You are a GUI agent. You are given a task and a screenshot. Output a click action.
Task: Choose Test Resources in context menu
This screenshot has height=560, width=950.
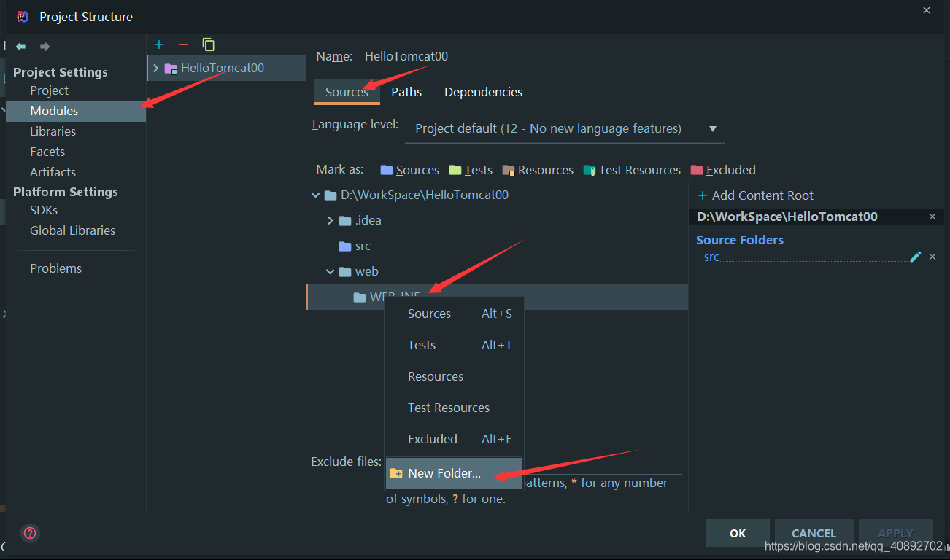454,408
